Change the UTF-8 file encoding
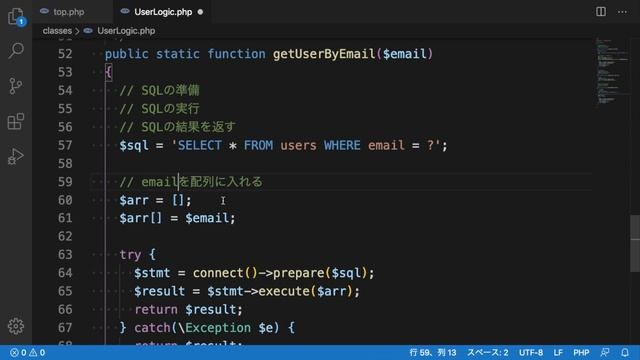The image size is (640, 360). click(x=531, y=352)
